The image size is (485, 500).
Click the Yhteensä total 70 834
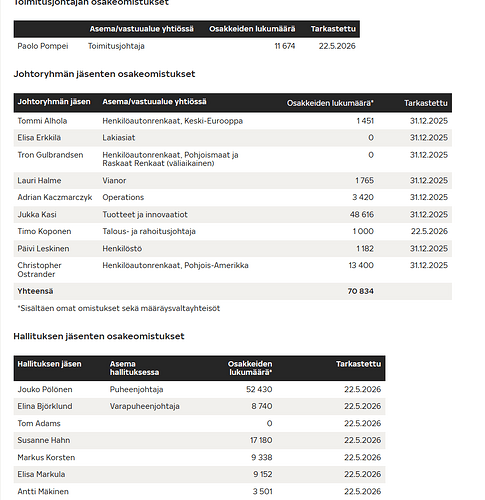click(360, 291)
